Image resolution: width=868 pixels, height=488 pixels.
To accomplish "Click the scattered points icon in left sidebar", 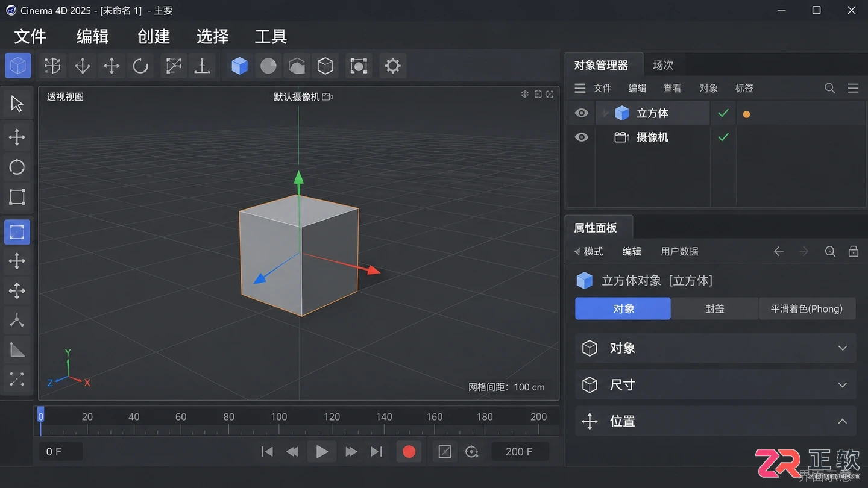I will (17, 379).
